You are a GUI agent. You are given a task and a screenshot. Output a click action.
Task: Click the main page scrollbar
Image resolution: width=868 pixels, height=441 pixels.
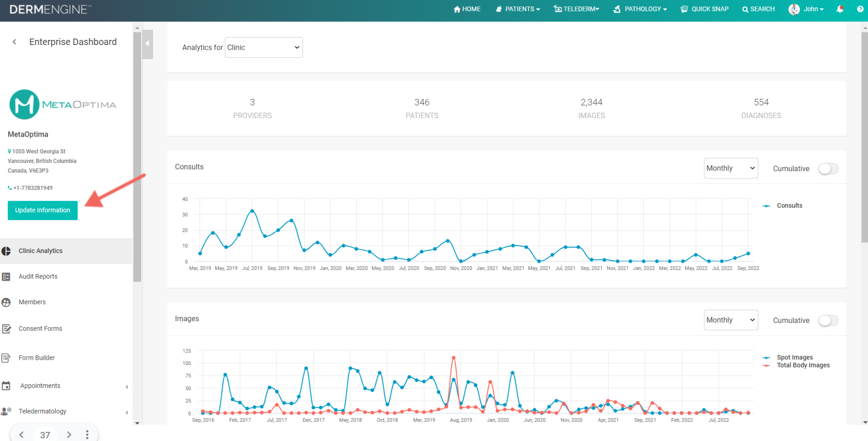[864, 136]
